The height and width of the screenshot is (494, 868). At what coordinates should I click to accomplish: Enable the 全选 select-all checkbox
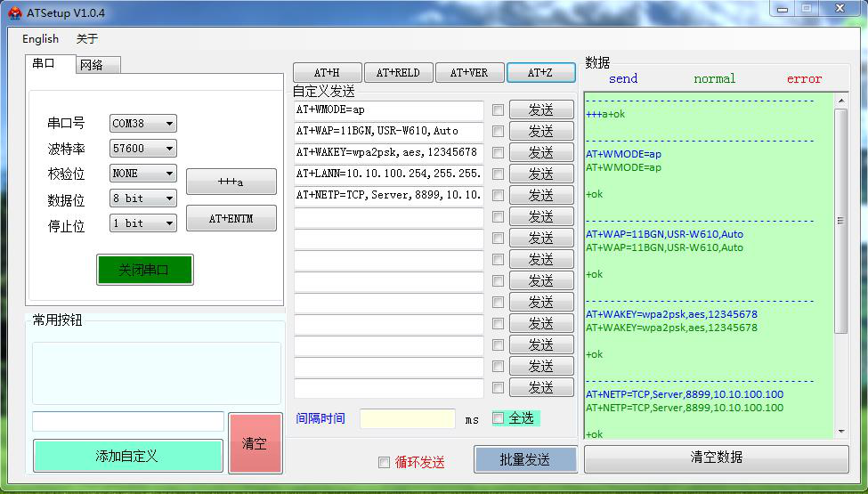coord(499,418)
